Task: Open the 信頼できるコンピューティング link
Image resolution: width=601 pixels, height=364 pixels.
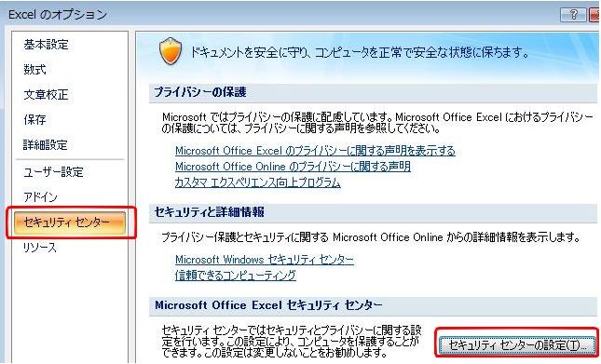Action: pos(236,276)
